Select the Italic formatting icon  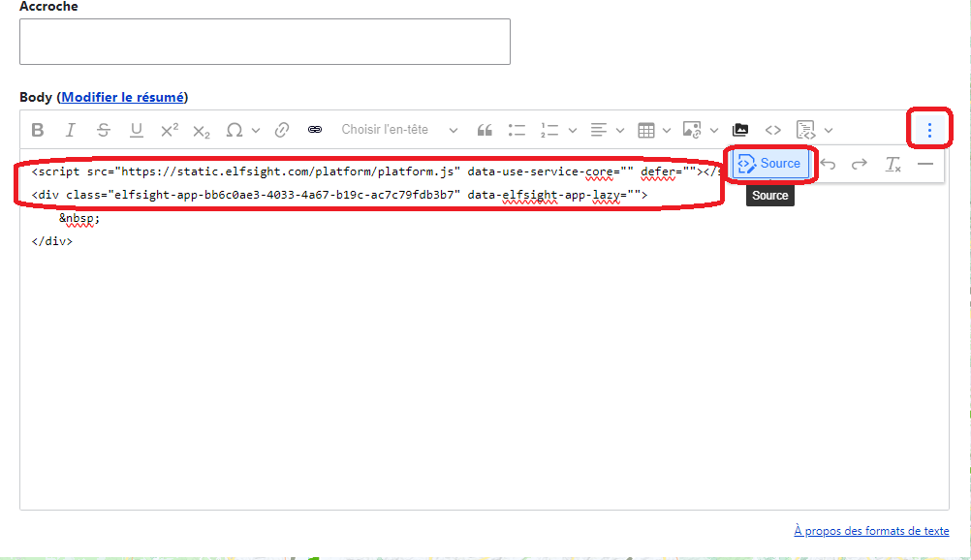tap(70, 129)
